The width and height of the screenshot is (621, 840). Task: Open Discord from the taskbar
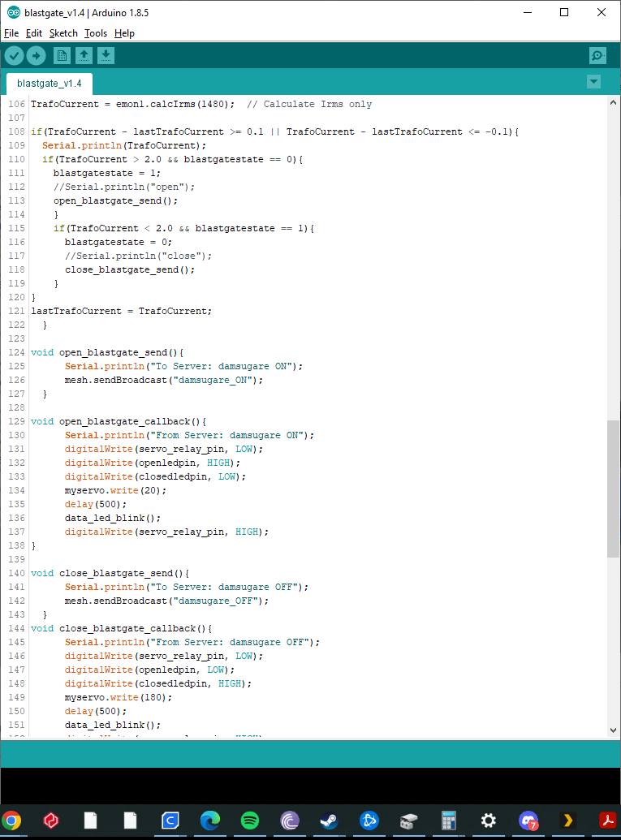[x=528, y=821]
